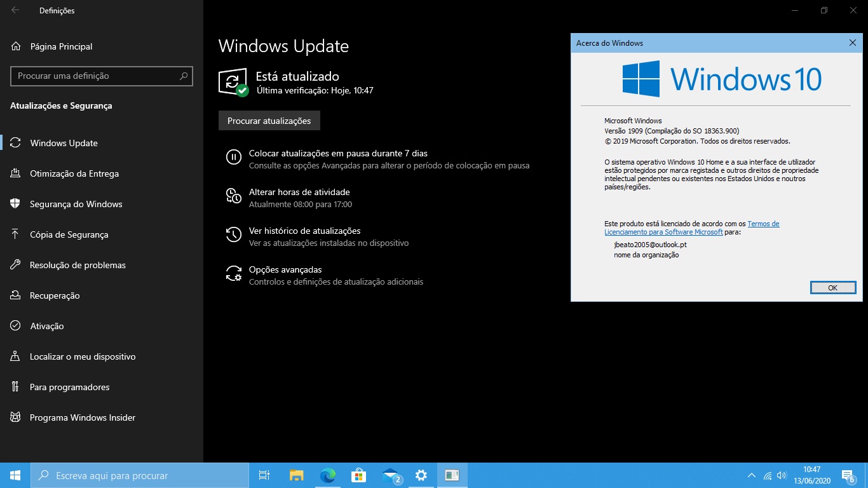The width and height of the screenshot is (868, 488).
Task: Close the Acerca do Windows dialog
Action: click(x=853, y=43)
